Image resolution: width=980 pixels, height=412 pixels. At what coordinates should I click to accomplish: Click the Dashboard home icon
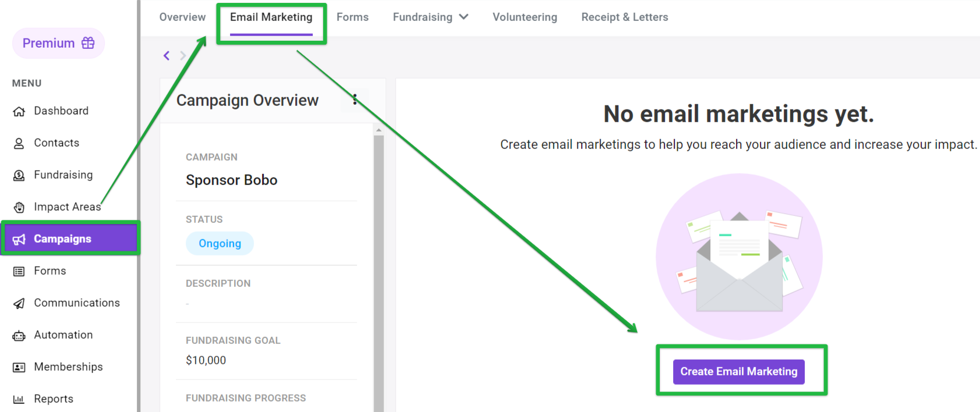[x=19, y=111]
